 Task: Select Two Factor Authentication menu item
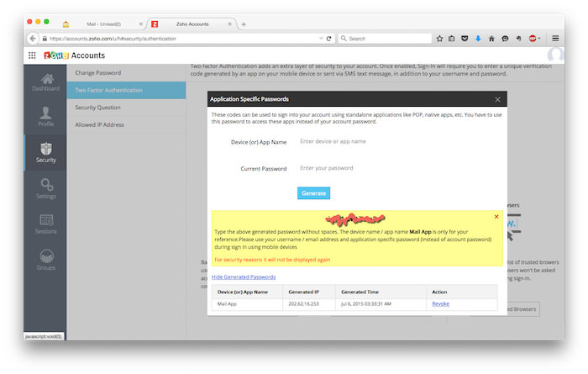click(126, 90)
